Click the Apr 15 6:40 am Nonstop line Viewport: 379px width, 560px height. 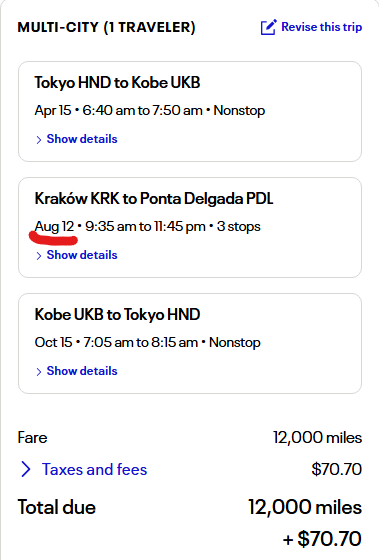pos(150,110)
